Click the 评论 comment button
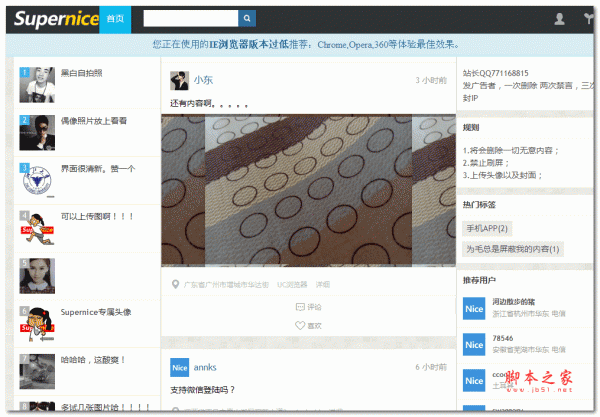 coord(308,307)
